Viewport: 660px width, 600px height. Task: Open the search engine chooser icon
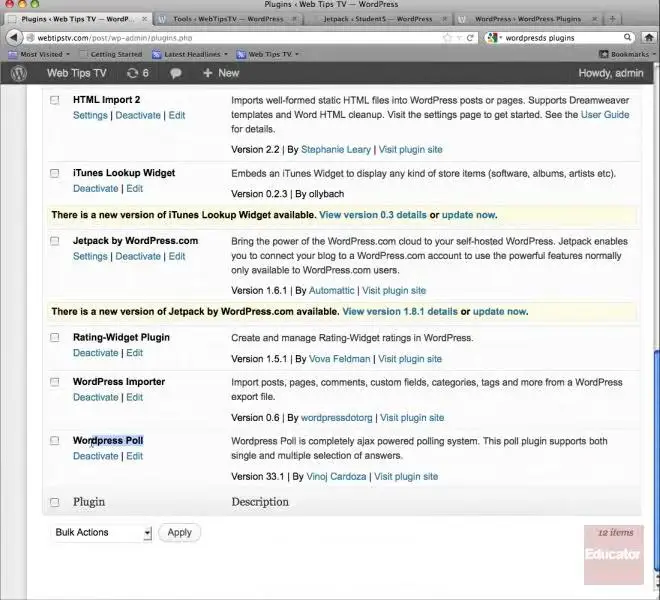pyautogui.click(x=494, y=37)
